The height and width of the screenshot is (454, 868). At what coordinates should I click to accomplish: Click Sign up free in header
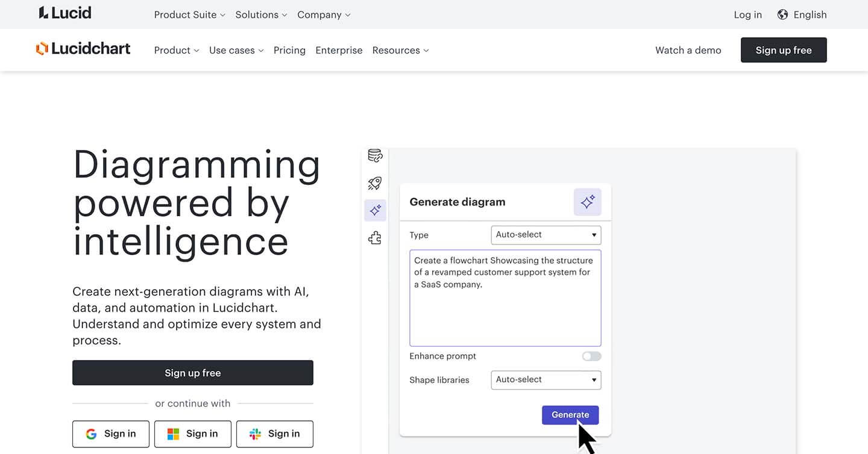point(784,50)
